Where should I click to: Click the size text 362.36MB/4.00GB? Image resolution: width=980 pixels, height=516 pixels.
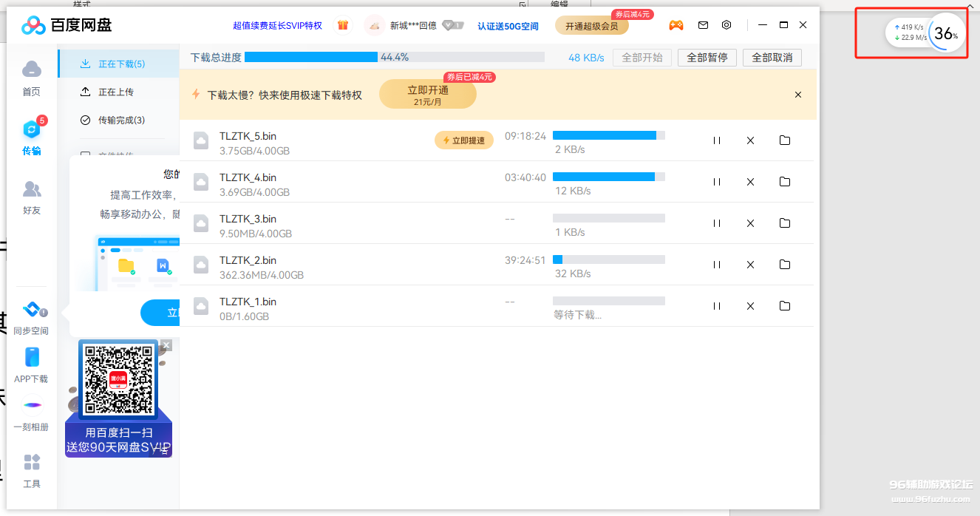[x=262, y=275]
